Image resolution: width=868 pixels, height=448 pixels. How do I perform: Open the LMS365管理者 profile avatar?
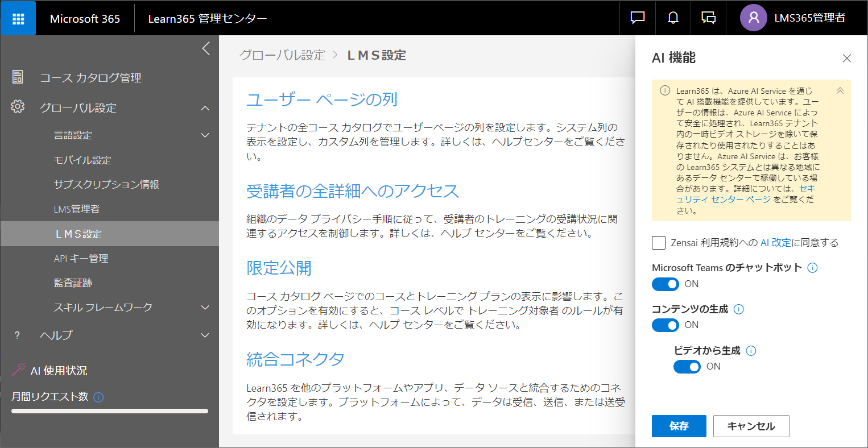[754, 18]
